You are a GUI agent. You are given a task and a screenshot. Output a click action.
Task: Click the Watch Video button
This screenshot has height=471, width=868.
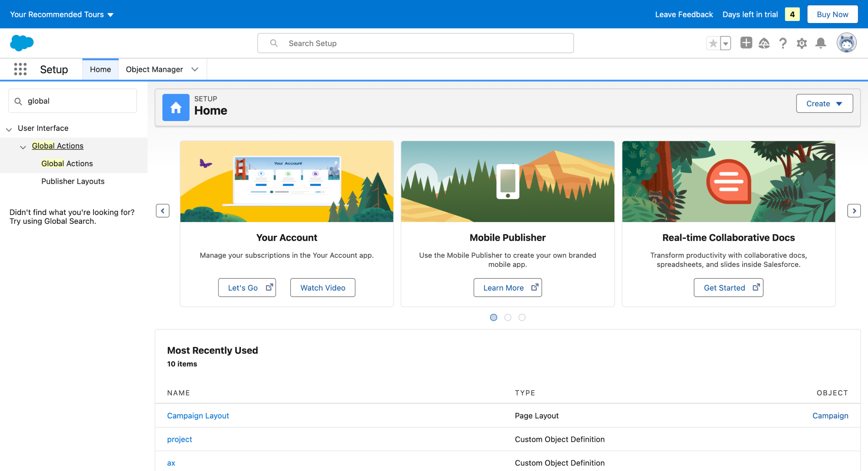323,288
